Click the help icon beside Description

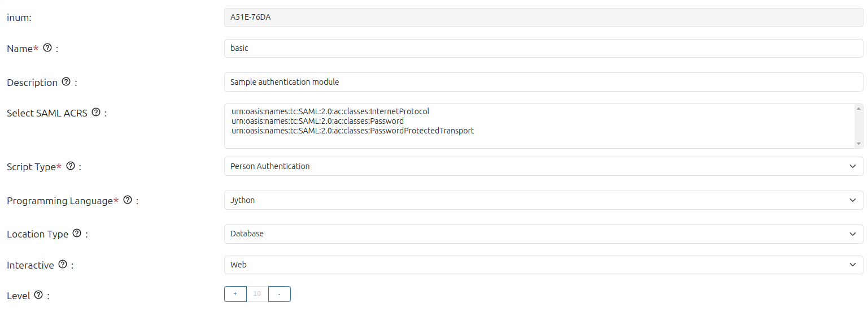tap(66, 82)
